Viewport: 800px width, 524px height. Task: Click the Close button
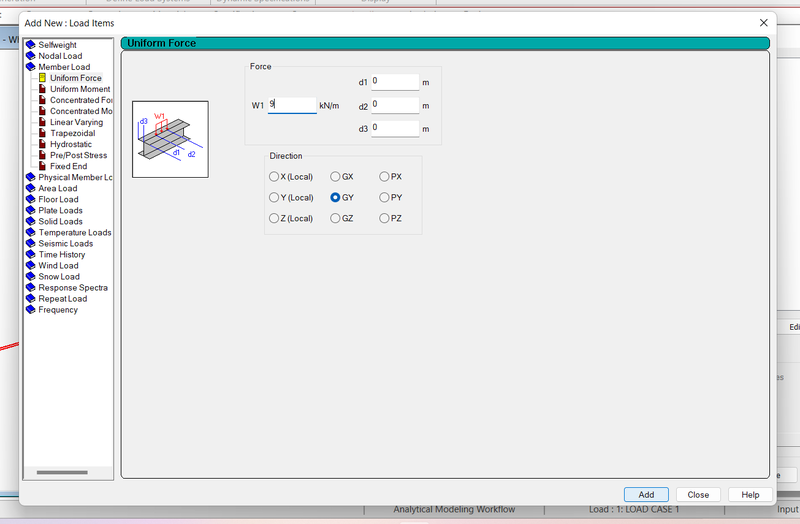tap(698, 494)
